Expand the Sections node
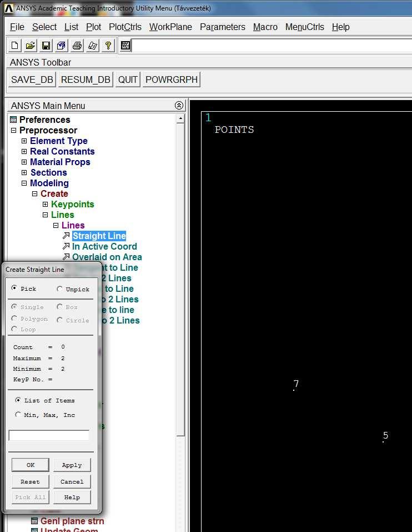The image size is (412, 532). 24,172
